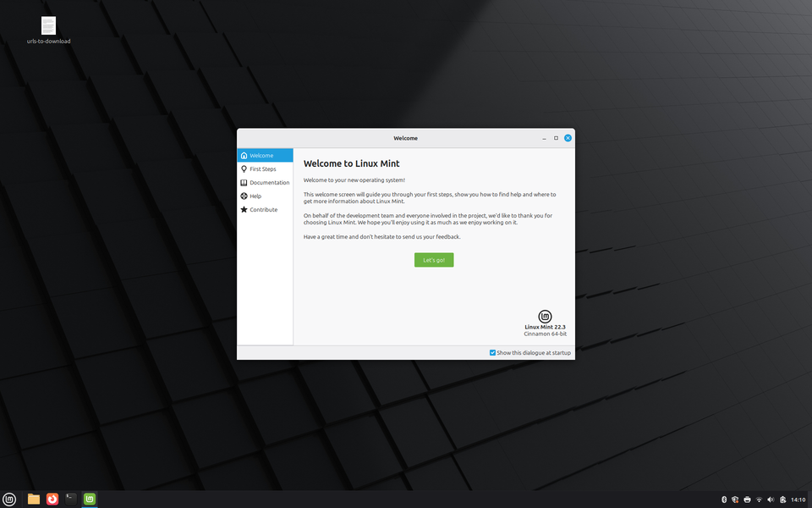Open the 14:10 clock calendar
This screenshot has width=812, height=508.
pyautogui.click(x=798, y=500)
